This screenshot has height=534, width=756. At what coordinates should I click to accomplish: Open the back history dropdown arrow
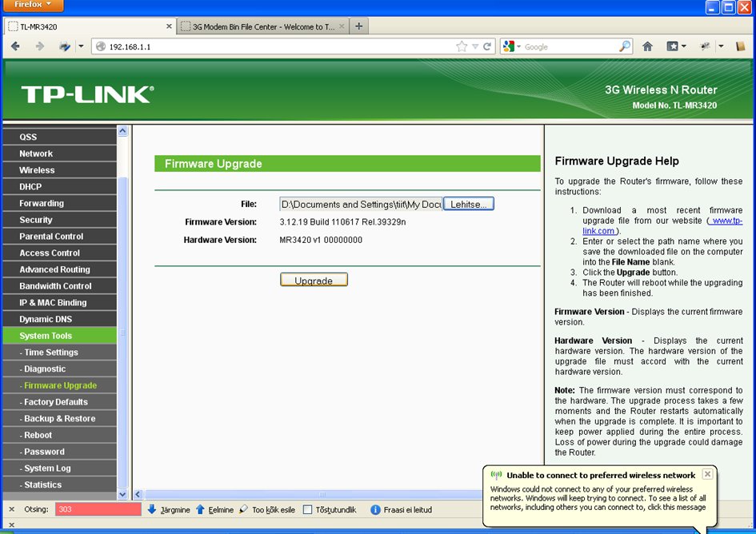tap(81, 46)
